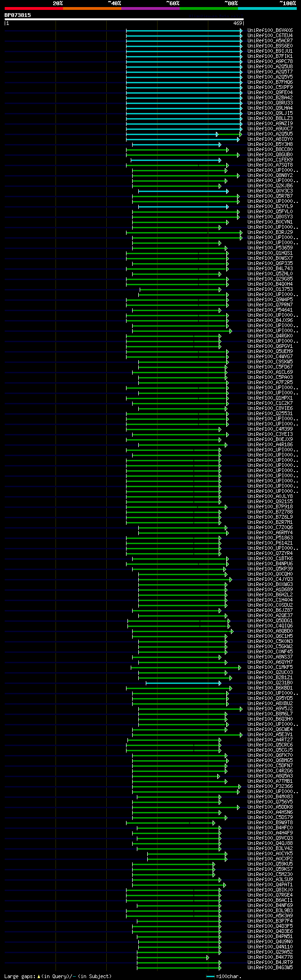
Task: Open hit UniRef100_B9IJU1
Action: 270,51
